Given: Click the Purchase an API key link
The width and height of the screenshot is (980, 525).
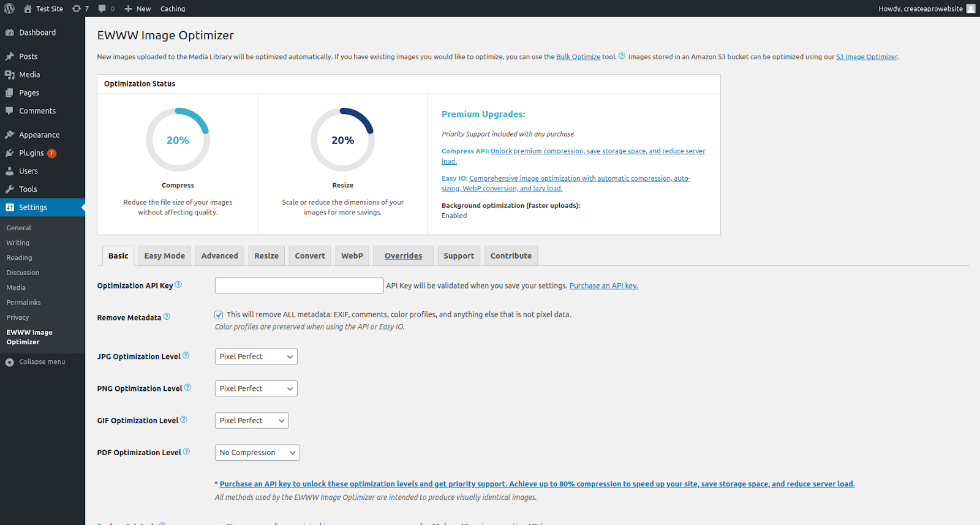Looking at the screenshot, I should click(604, 286).
